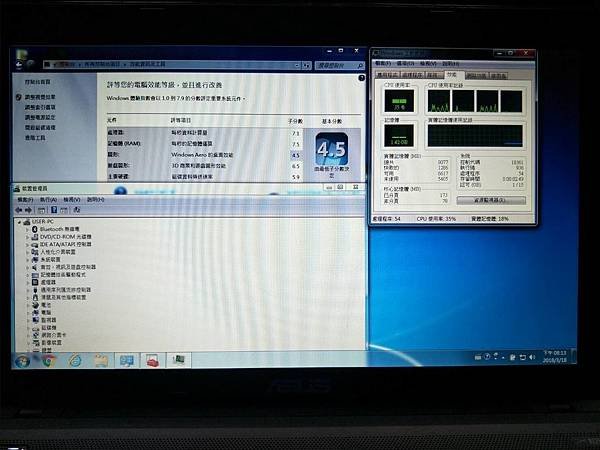Open Windows Explorer folder on taskbar
600x450 pixels.
[101, 360]
